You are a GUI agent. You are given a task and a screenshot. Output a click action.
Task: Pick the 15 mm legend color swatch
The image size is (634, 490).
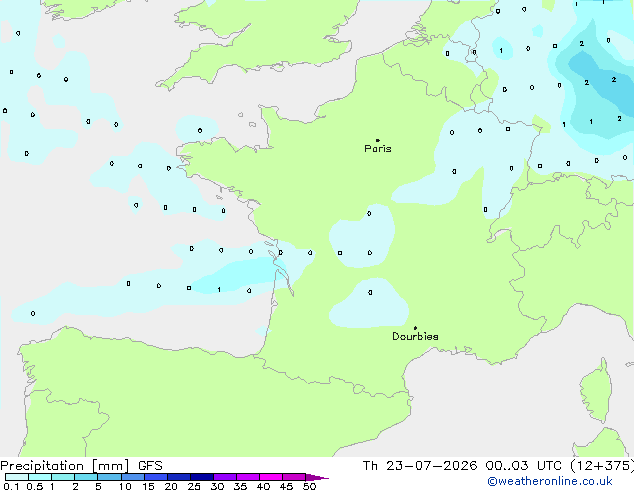[156, 477]
